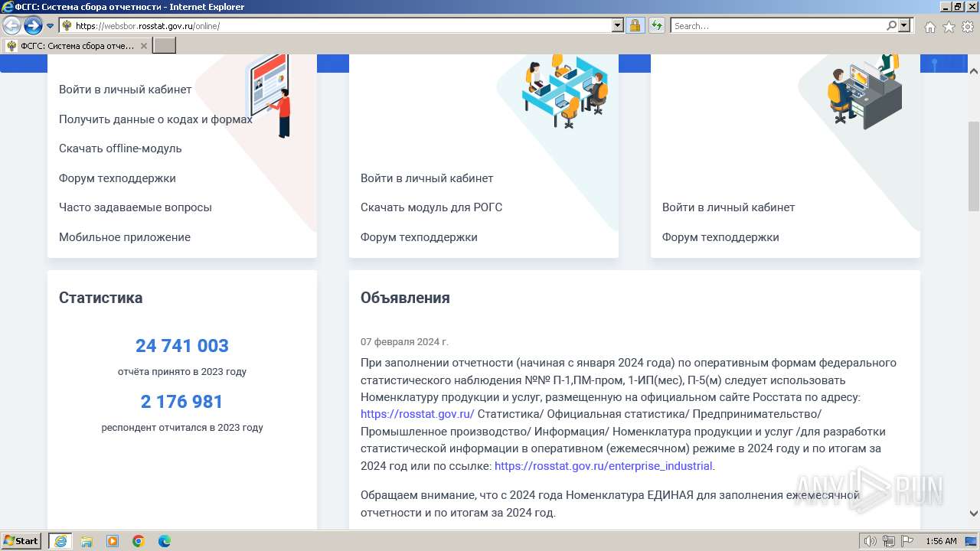980x551 pixels.
Task: Open Войти в личный кабинет in first card
Action: (x=126, y=90)
